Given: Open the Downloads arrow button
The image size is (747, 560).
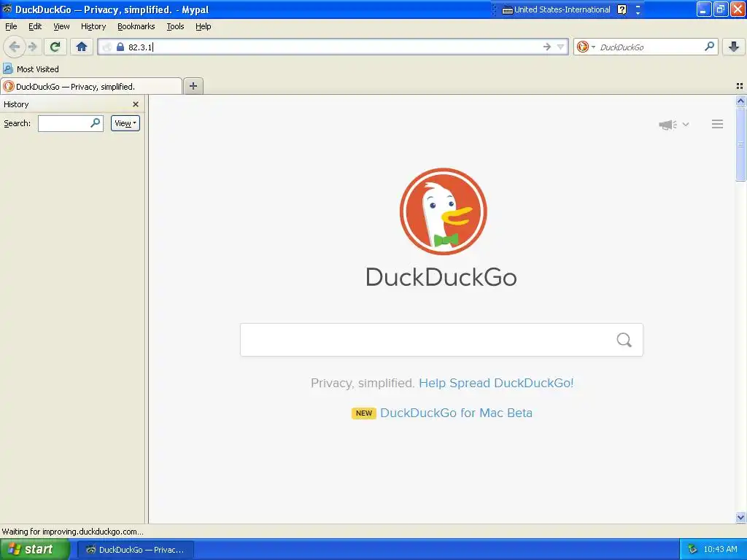Looking at the screenshot, I should point(734,47).
